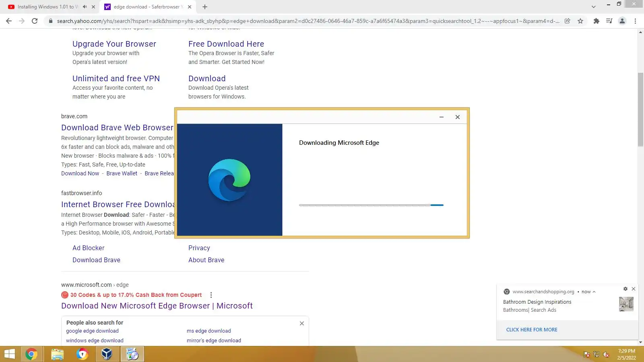
Task: Dismiss the searchandshopping.org notification
Action: [x=634, y=289]
